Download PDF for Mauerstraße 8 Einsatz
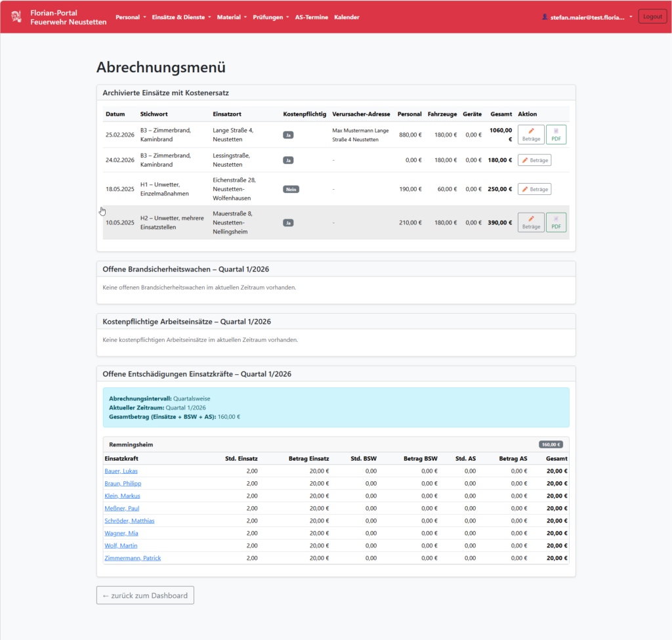The image size is (672, 640). pos(556,223)
